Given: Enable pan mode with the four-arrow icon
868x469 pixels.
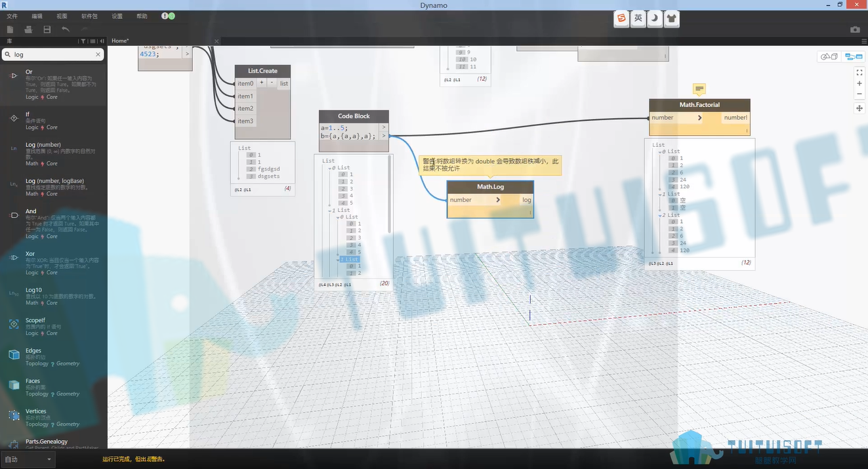Looking at the screenshot, I should (859, 108).
